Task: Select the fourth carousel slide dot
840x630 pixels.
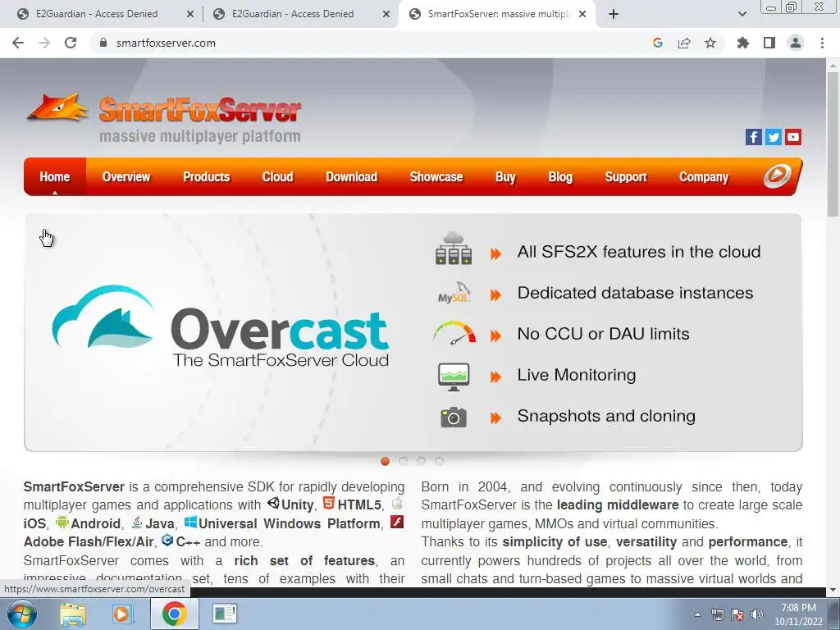Action: [440, 461]
